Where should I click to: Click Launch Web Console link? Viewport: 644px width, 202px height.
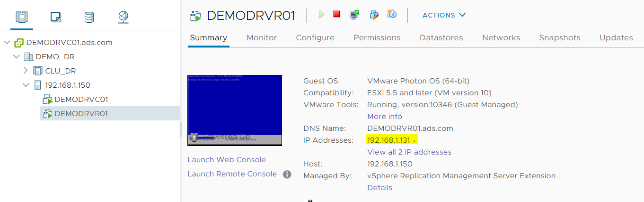click(x=227, y=160)
